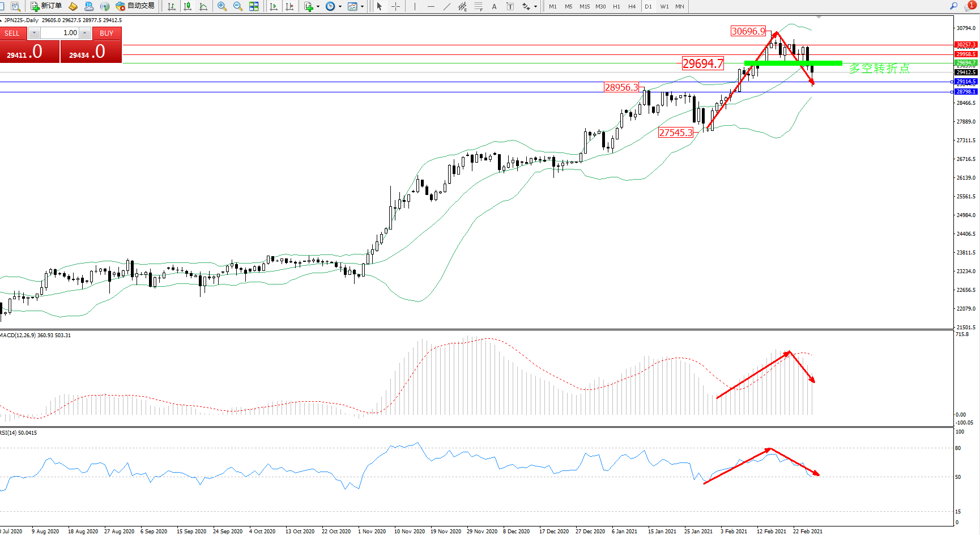This screenshot has height=535, width=980.
Task: Increase lot volume with up arrow
Action: point(85,33)
